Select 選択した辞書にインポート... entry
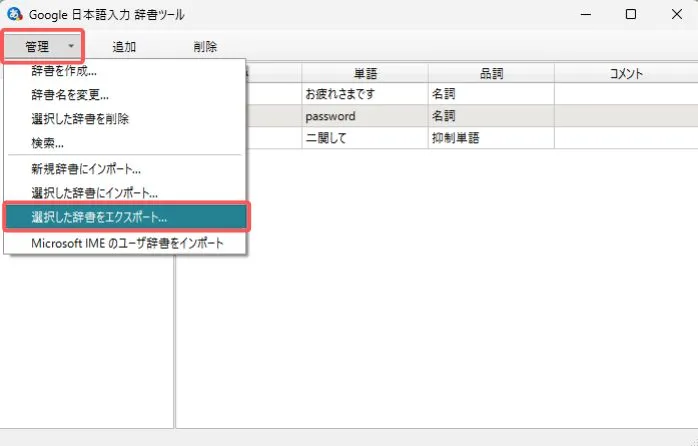This screenshot has width=698, height=446. (x=125, y=193)
